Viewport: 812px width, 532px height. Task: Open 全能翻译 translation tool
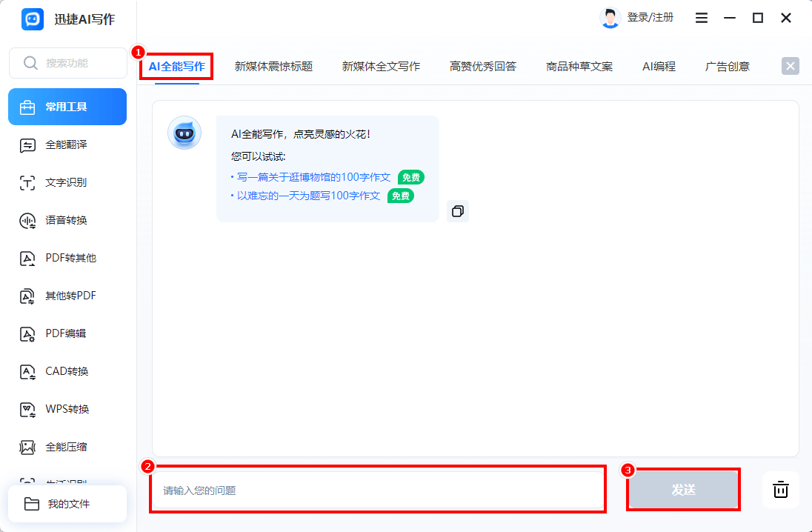tap(67, 145)
